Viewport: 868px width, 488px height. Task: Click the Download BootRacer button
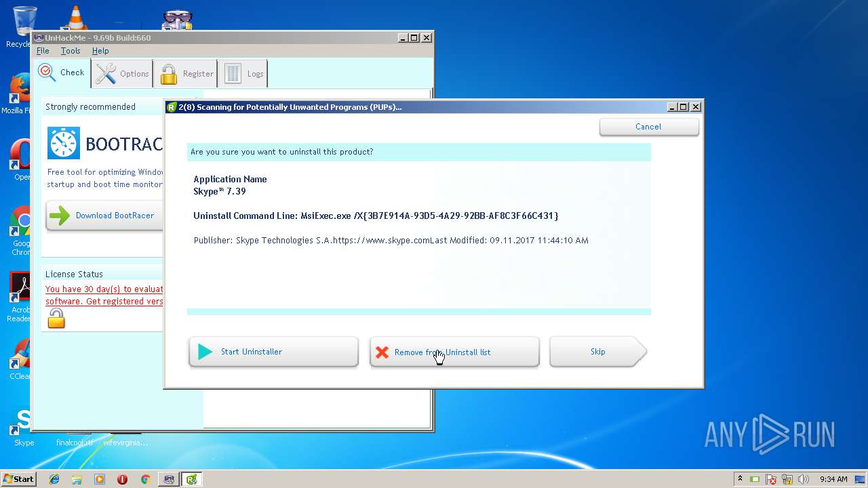pos(105,216)
